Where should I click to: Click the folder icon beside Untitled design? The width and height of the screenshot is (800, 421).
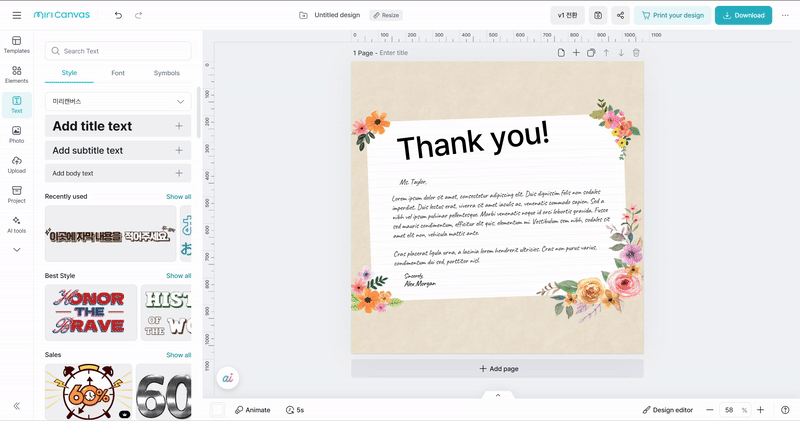point(303,15)
